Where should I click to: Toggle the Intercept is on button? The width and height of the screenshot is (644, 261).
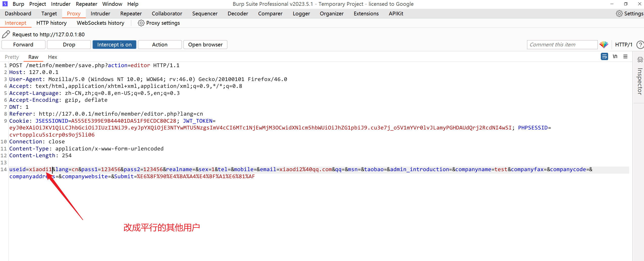[114, 45]
